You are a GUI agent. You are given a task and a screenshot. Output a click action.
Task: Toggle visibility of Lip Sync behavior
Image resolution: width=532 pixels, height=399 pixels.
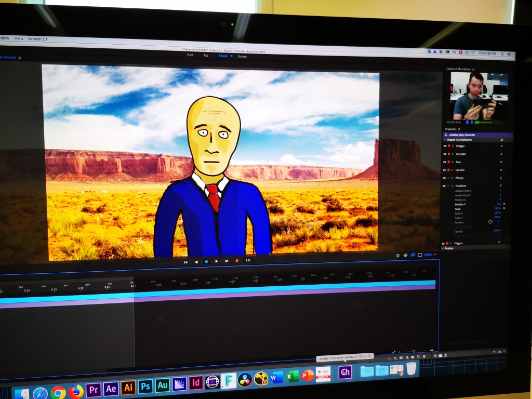click(445, 170)
